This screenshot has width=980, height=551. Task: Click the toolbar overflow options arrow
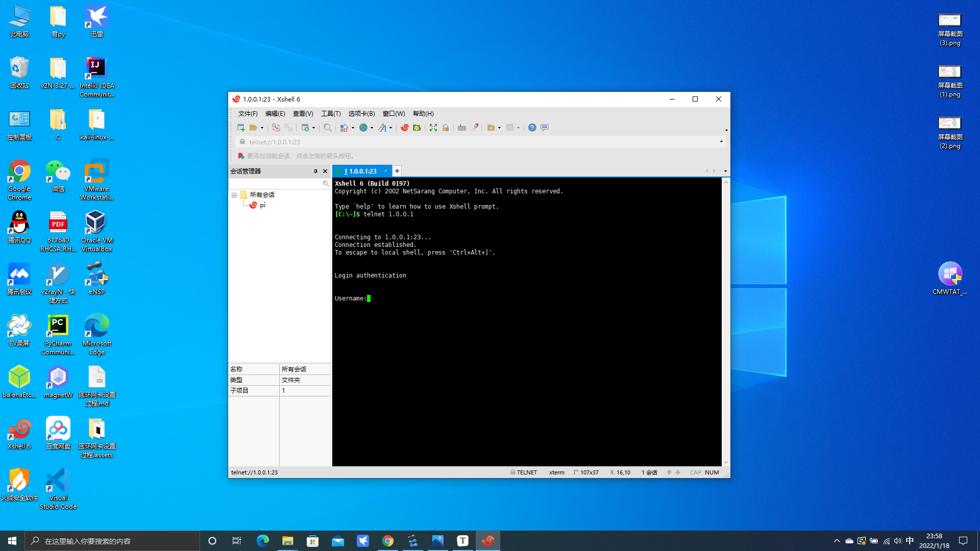point(726,130)
